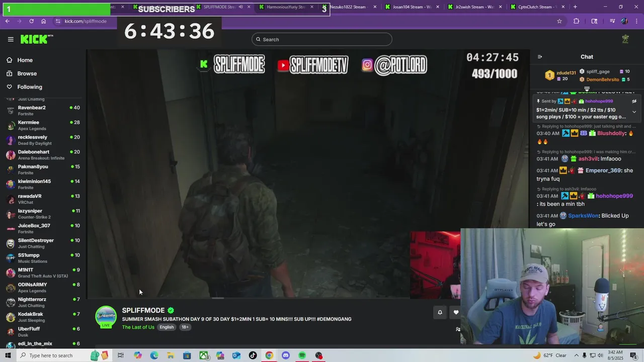Click zdude131 in the chat leaderboard
644x362 pixels.
point(566,72)
